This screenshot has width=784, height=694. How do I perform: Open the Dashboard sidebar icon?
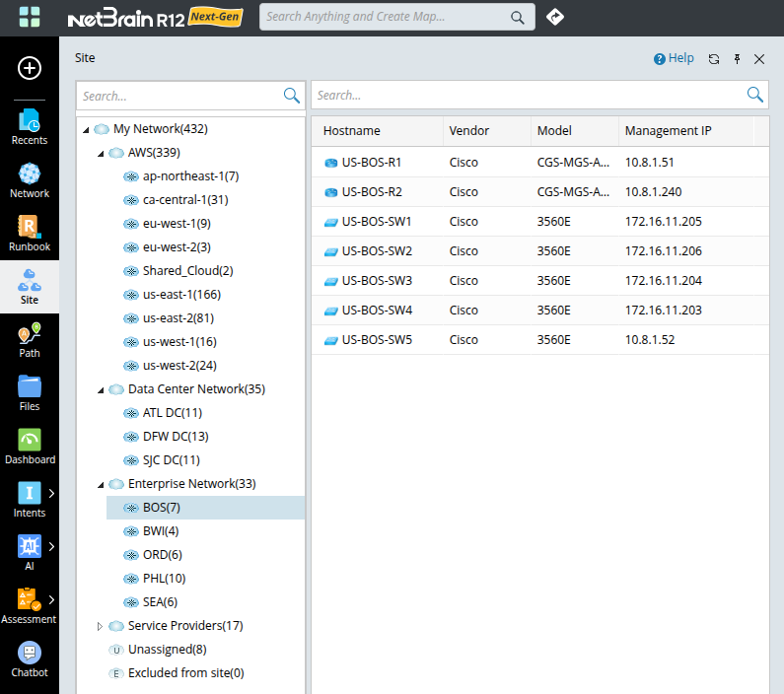(x=30, y=444)
